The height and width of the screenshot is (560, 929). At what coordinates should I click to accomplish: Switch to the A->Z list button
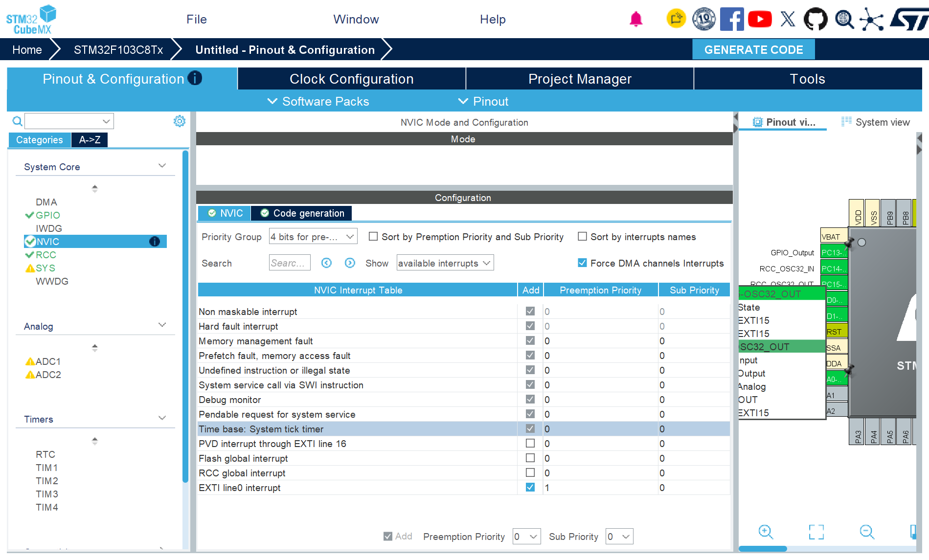coord(90,140)
